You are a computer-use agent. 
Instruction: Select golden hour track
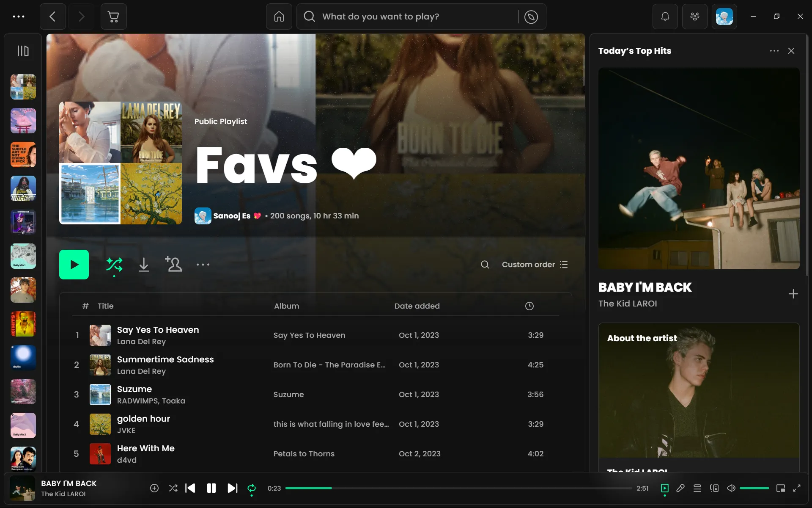coord(143,419)
